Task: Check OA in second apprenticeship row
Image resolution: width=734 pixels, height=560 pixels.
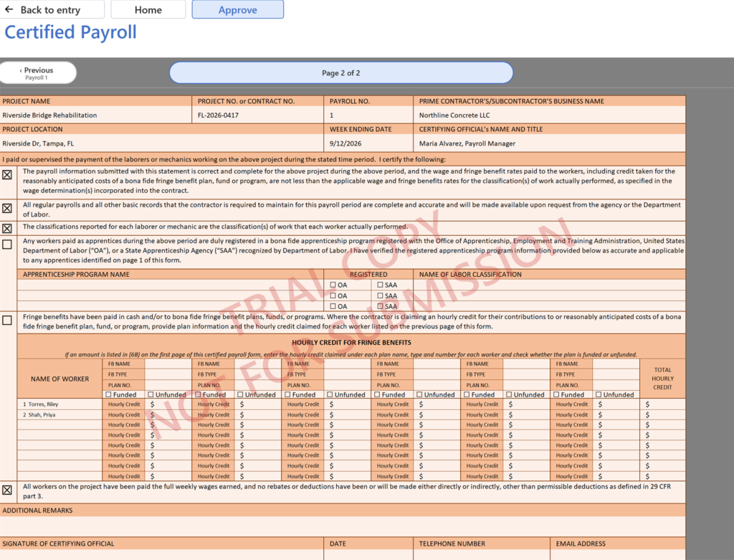Action: (333, 295)
